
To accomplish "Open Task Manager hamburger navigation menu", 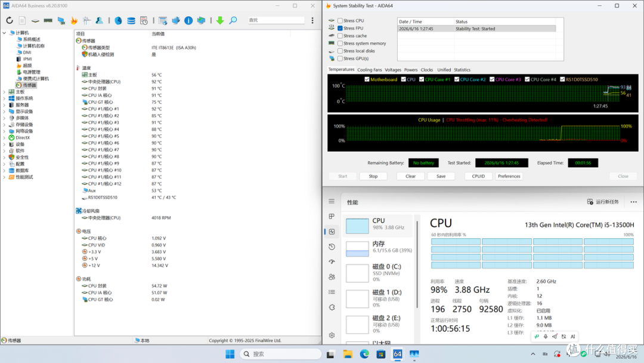I will [x=332, y=201].
